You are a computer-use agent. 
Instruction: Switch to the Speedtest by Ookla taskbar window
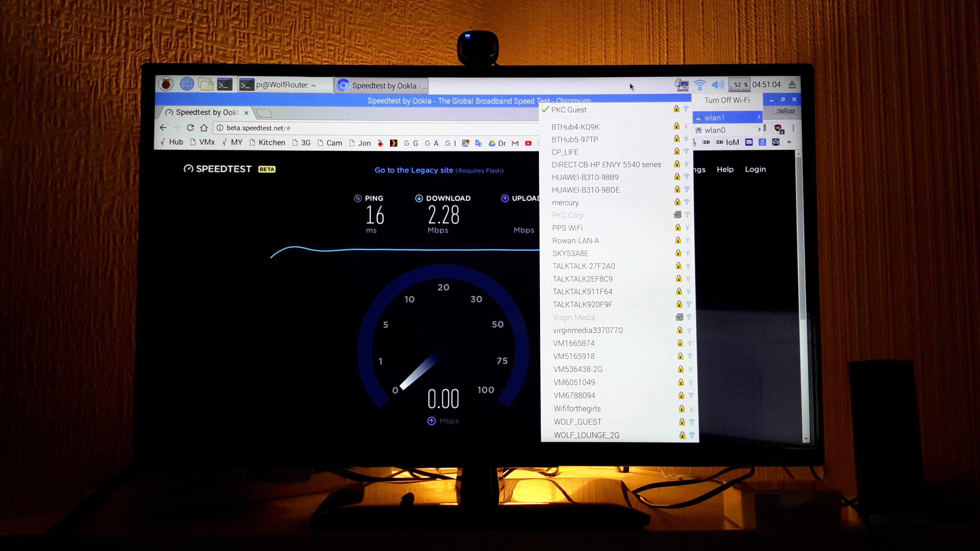(382, 86)
